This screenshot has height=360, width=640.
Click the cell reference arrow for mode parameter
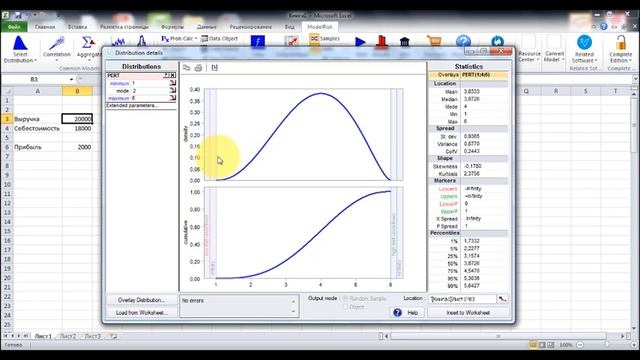173,91
